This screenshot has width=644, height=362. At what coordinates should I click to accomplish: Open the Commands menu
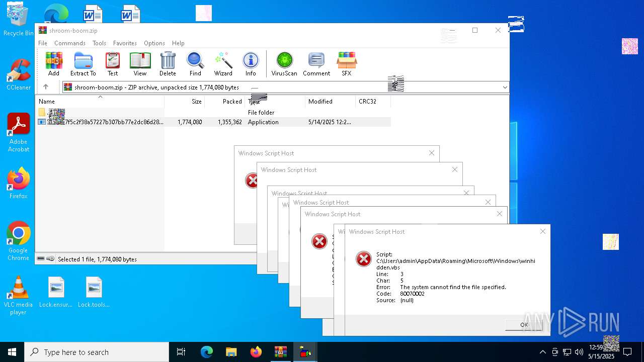pyautogui.click(x=70, y=43)
